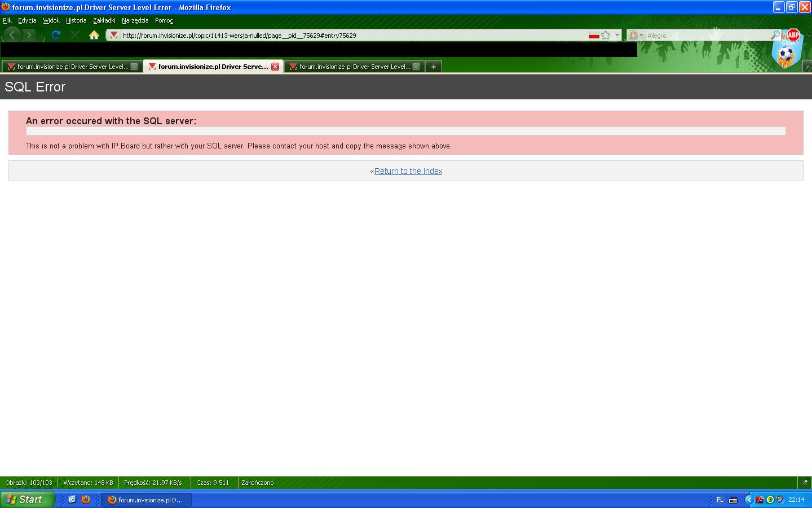Click the Return to the index link
This screenshot has width=812, height=508.
[x=408, y=171]
